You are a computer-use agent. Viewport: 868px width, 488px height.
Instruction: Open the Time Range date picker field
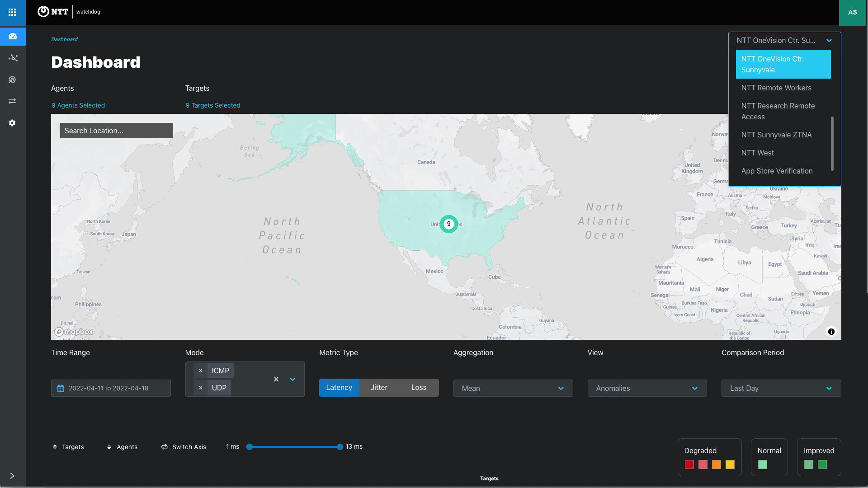pyautogui.click(x=111, y=388)
